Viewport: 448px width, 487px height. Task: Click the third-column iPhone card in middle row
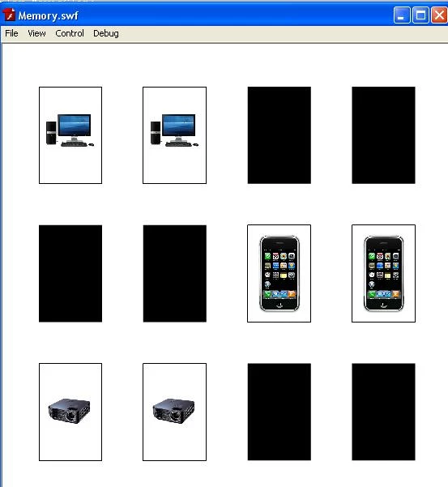click(279, 274)
